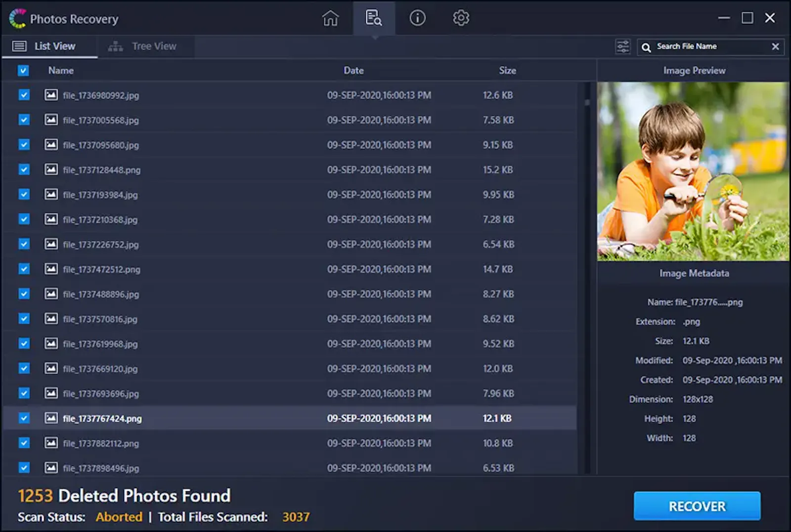Viewport: 791px width, 532px height.
Task: Sort by Date column header
Action: (353, 71)
